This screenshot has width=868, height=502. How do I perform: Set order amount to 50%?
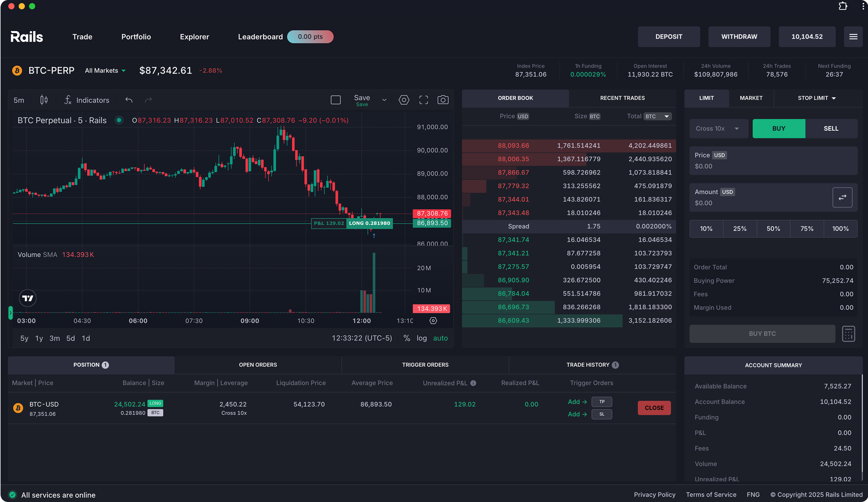[x=773, y=228]
